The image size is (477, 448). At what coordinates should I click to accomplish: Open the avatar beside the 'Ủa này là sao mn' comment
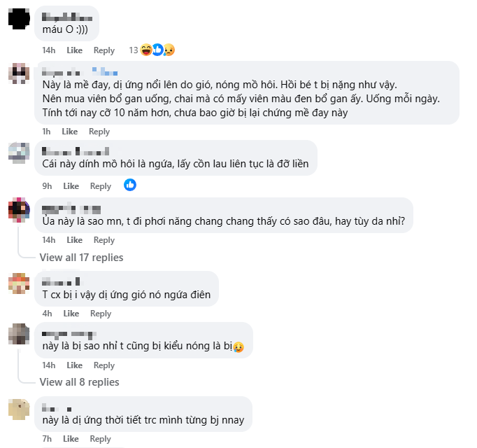(x=19, y=208)
